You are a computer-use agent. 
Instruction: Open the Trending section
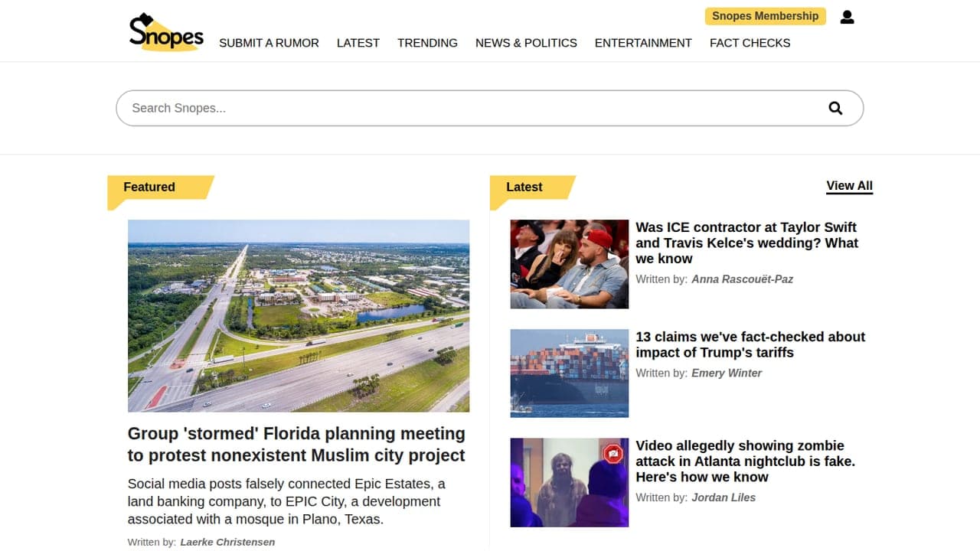[427, 43]
